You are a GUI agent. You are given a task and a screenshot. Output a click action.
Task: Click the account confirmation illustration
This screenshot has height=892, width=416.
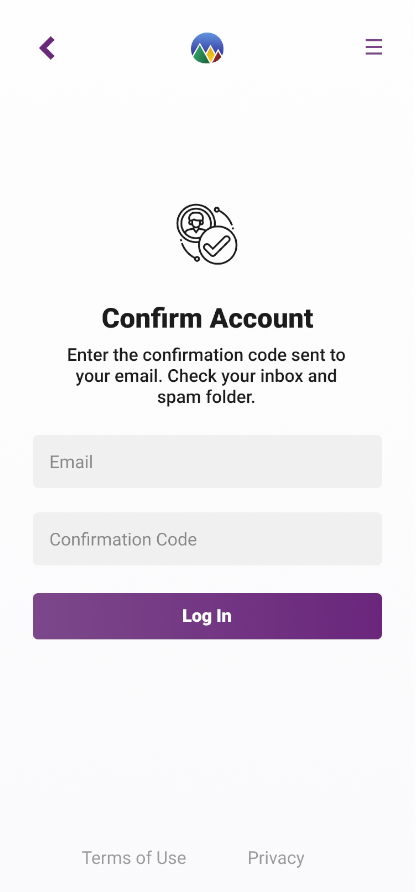tap(207, 234)
